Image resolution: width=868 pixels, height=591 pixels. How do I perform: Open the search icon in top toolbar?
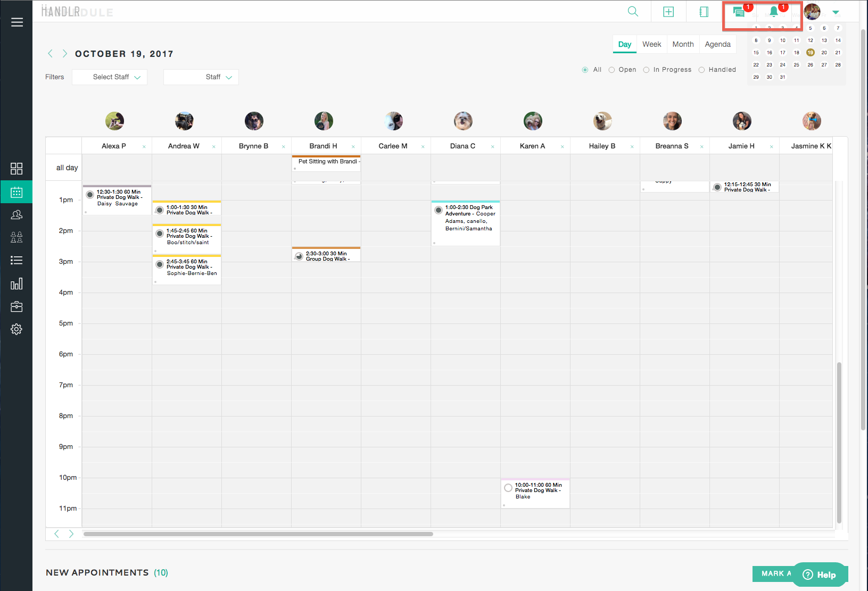(x=633, y=11)
